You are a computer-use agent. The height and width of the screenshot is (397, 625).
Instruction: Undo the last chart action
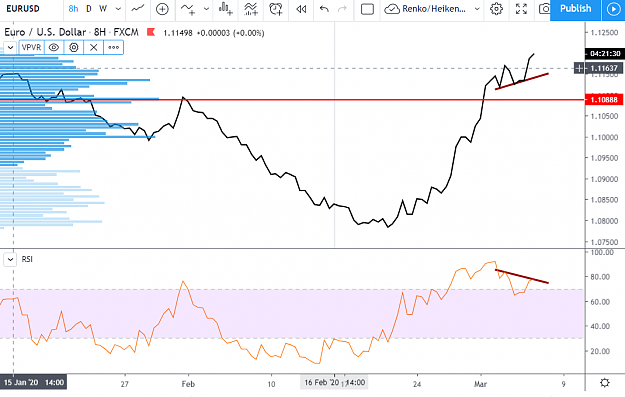click(x=324, y=9)
